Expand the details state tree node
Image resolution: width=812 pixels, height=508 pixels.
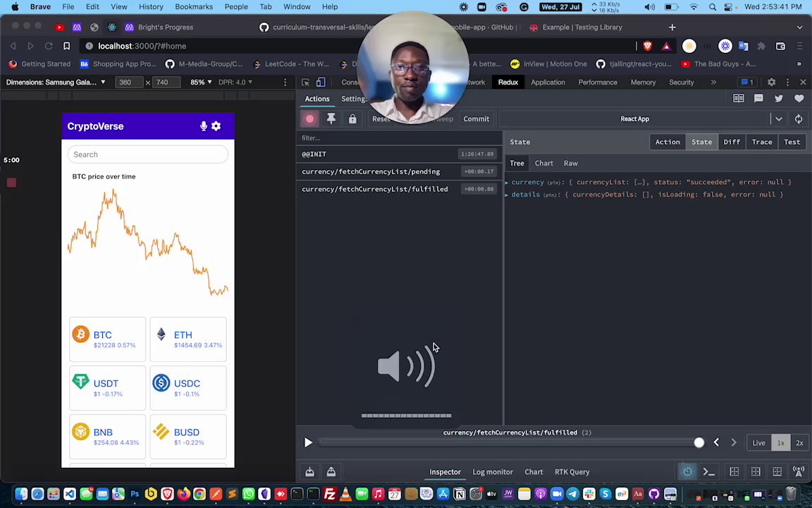[507, 195]
